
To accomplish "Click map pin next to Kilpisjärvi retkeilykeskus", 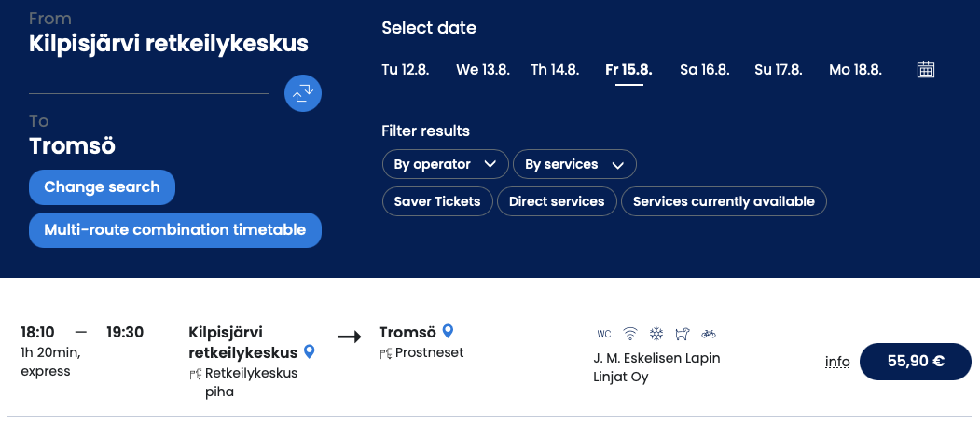I will pos(310,352).
